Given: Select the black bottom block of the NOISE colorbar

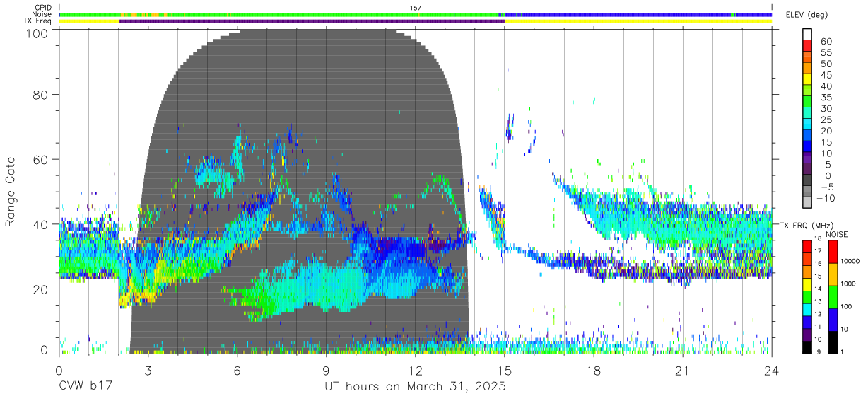Looking at the screenshot, I should pos(833,342).
